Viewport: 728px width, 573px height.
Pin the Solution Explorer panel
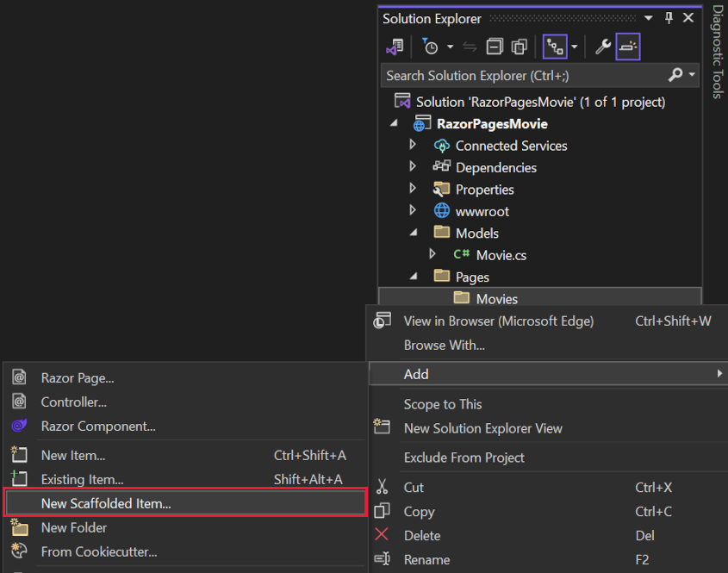click(x=669, y=18)
